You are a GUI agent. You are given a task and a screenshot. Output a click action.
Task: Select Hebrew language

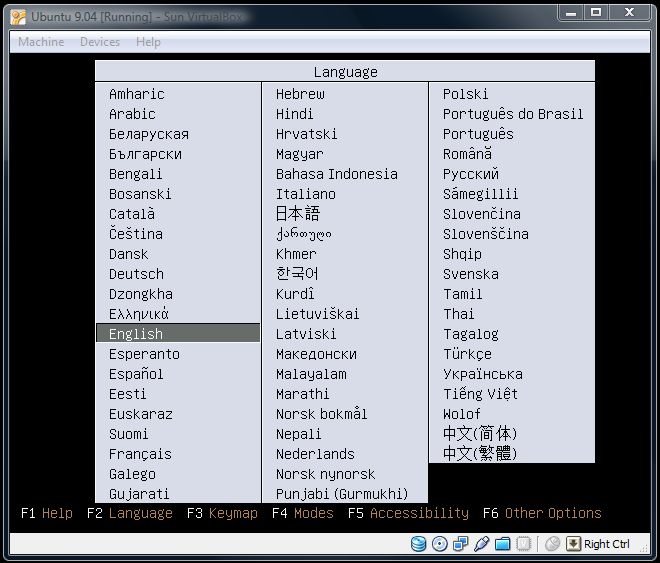[300, 94]
